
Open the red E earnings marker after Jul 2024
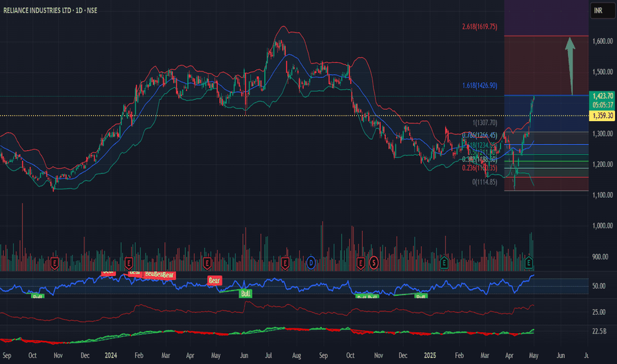[x=285, y=263]
